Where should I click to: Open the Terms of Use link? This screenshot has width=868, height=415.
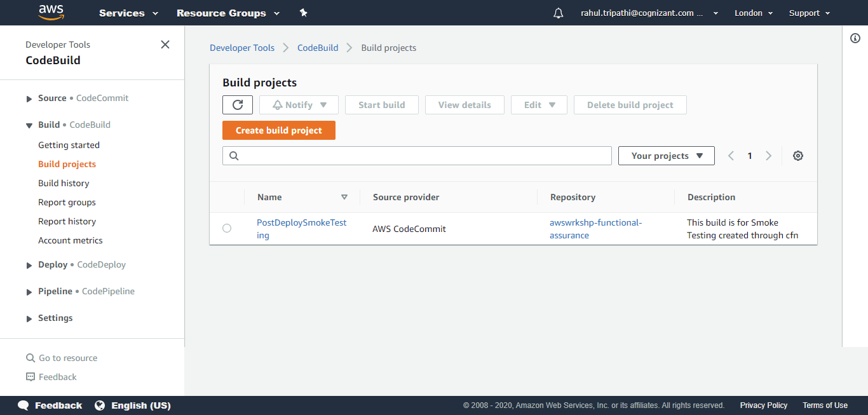tap(825, 405)
